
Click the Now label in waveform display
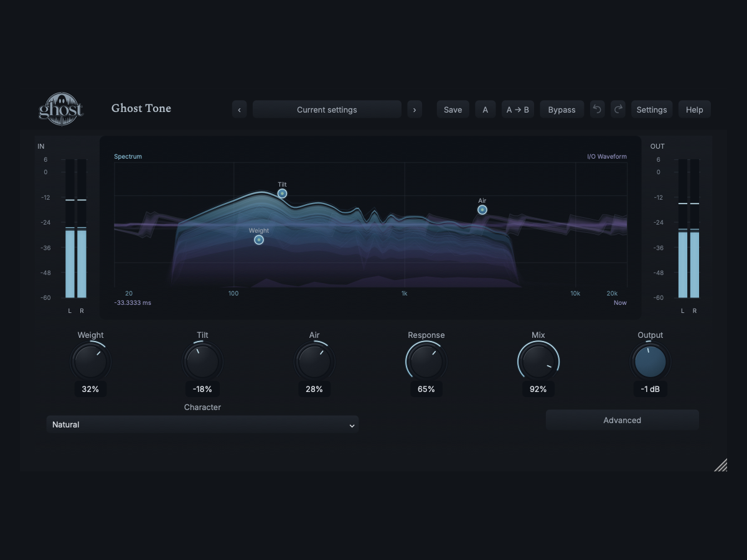pyautogui.click(x=620, y=303)
